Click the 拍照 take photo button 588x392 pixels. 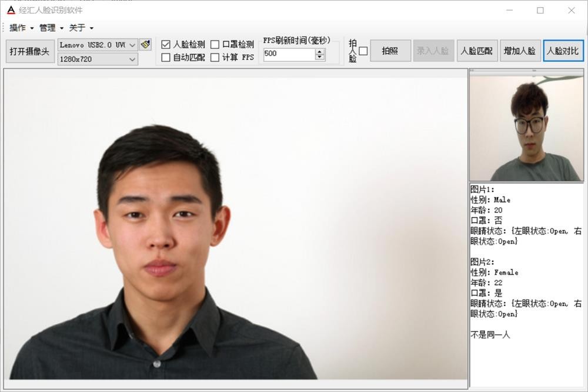tap(390, 51)
